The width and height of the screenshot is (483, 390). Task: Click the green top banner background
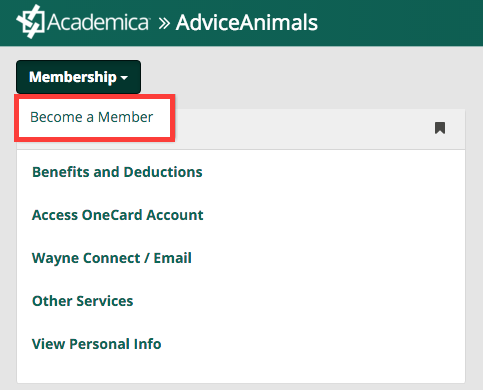(400, 23)
